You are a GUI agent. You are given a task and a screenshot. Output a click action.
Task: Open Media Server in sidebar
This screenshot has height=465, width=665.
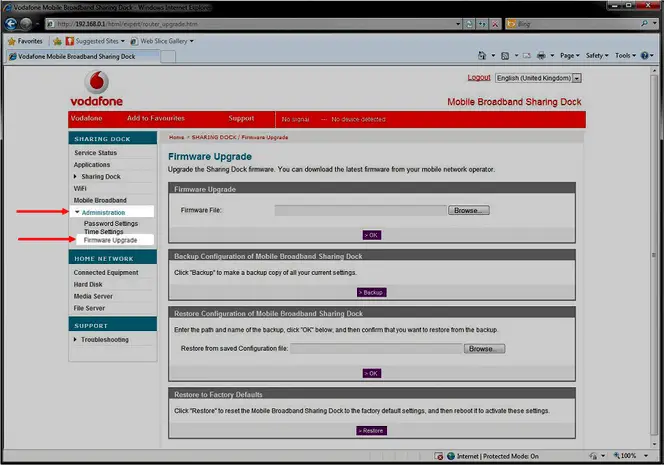pos(93,296)
